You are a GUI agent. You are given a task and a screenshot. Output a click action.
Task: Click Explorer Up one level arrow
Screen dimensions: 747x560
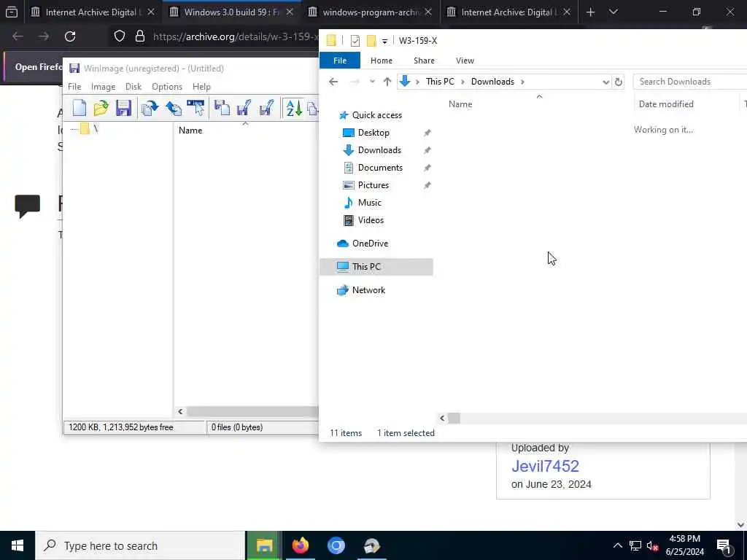[387, 82]
